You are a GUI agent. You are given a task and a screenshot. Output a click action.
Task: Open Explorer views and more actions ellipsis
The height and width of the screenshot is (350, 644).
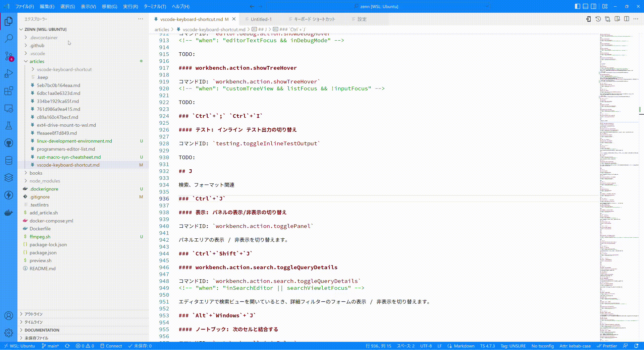pos(141,19)
